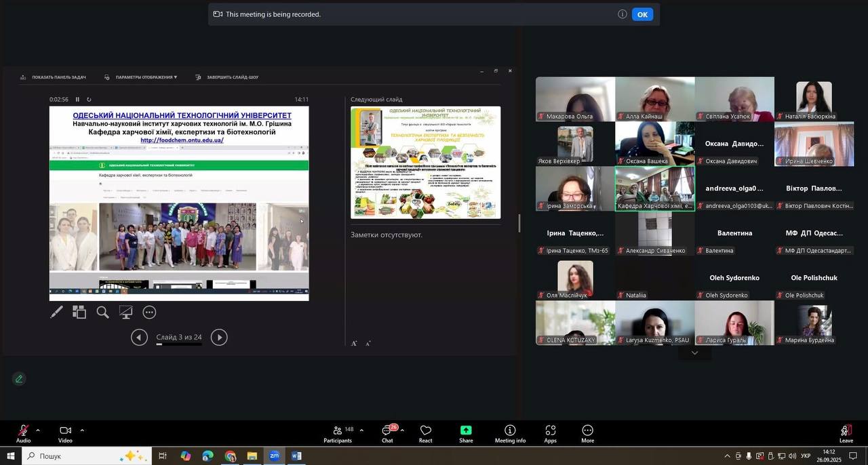Toggle the Audio microphone mute
Image resolution: width=868 pixels, height=465 pixels.
point(23,432)
